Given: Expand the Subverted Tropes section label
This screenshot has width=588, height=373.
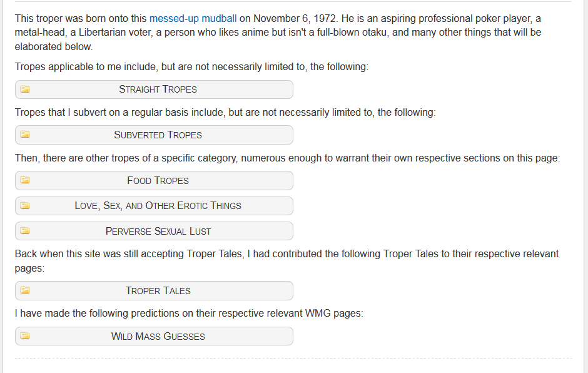Looking at the screenshot, I should (158, 135).
